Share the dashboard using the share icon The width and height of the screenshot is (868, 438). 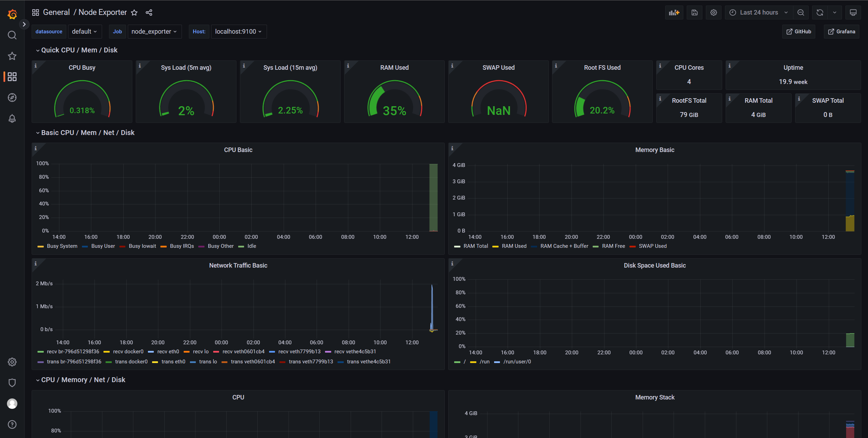point(149,13)
